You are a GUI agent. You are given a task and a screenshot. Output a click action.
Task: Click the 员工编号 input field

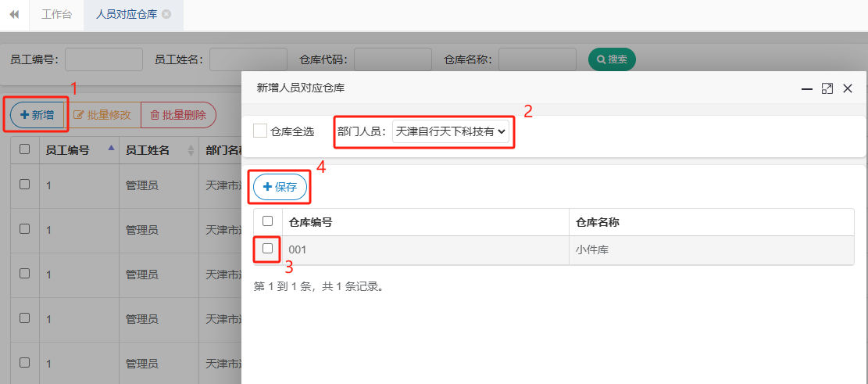[x=104, y=59]
